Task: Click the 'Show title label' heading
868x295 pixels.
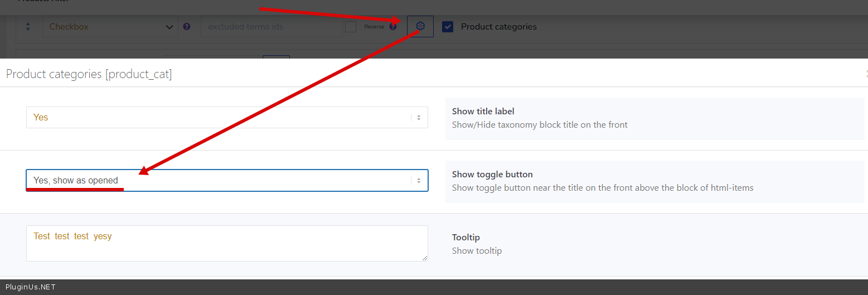Action: click(483, 112)
